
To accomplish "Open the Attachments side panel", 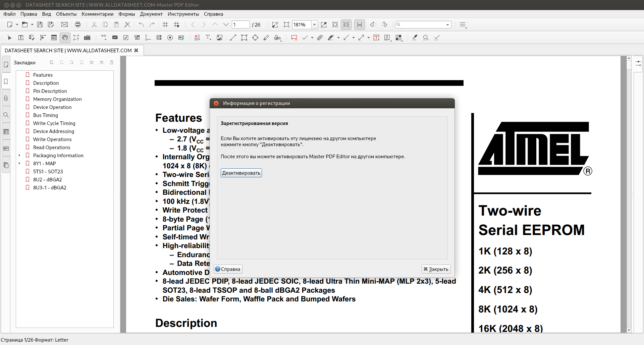I will [x=6, y=98].
